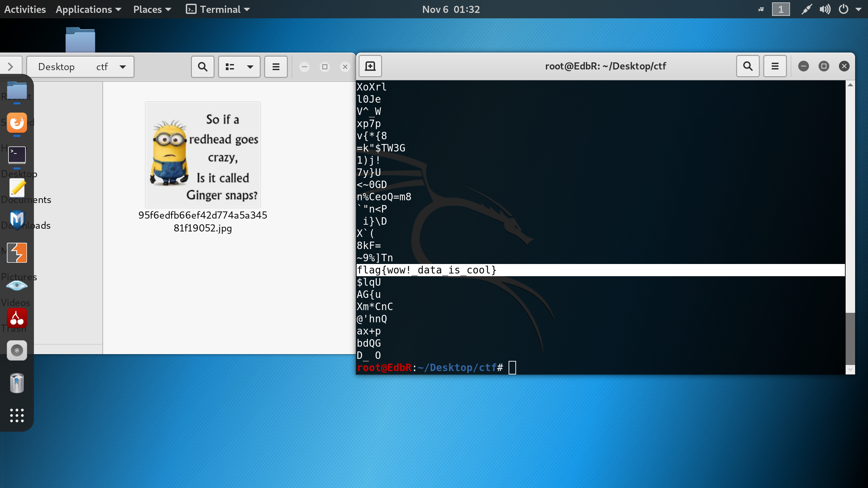The height and width of the screenshot is (488, 868).
Task: Click terminal scrollbar up arrow
Action: pos(850,85)
